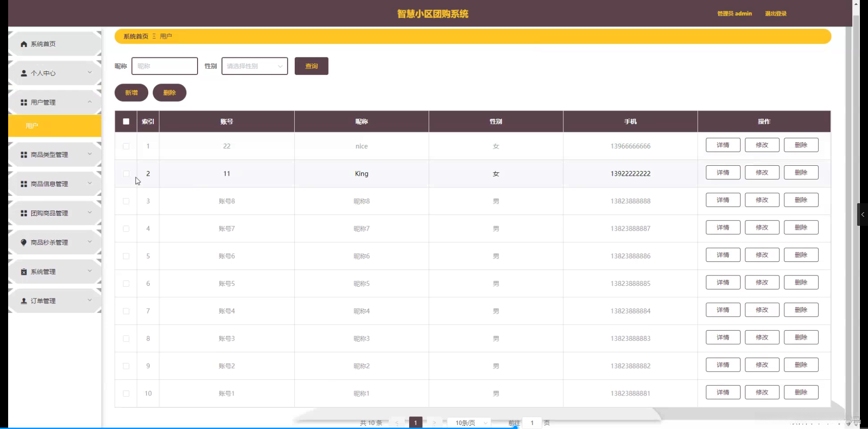The image size is (868, 429).
Task: Open the 请选择性别 gender dropdown
Action: pyautogui.click(x=255, y=66)
